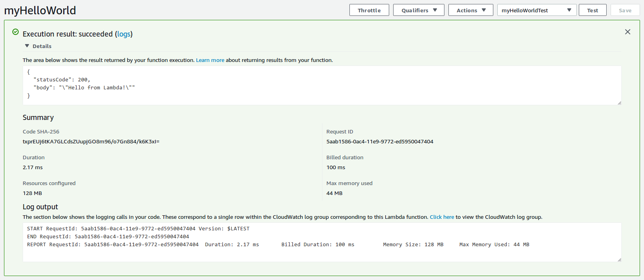The height and width of the screenshot is (280, 644).
Task: Click the myHelloWorld function title
Action: [40, 11]
